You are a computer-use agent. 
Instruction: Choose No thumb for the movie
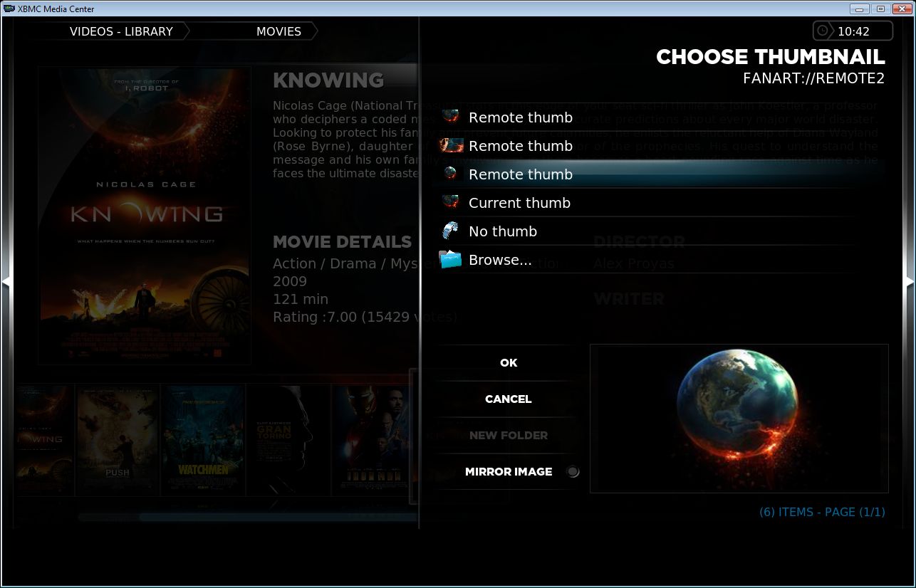click(x=503, y=231)
